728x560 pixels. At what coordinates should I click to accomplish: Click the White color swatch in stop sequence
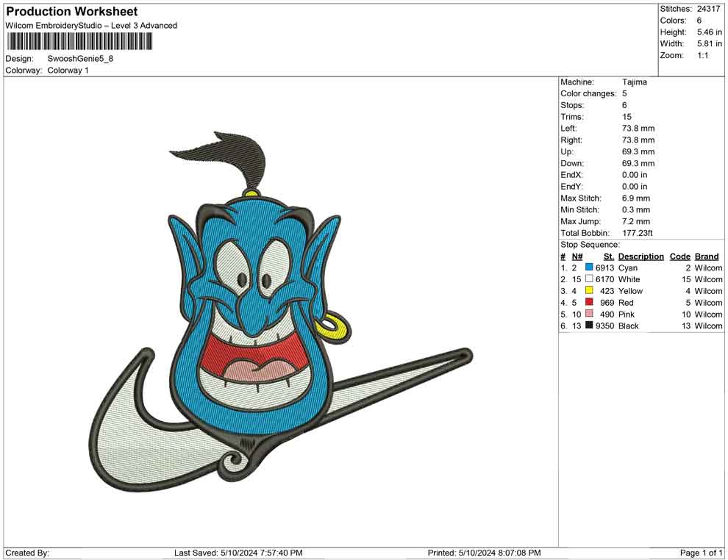[x=589, y=279]
